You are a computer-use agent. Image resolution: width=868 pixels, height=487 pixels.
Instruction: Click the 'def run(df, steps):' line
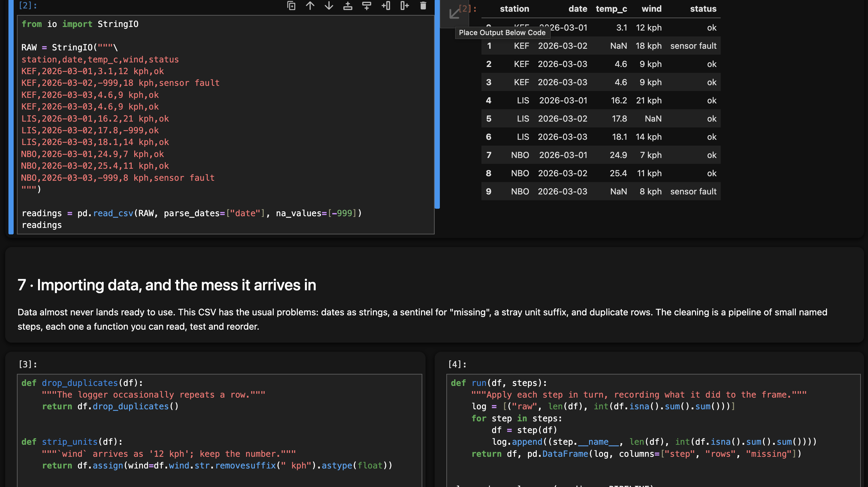tap(499, 383)
